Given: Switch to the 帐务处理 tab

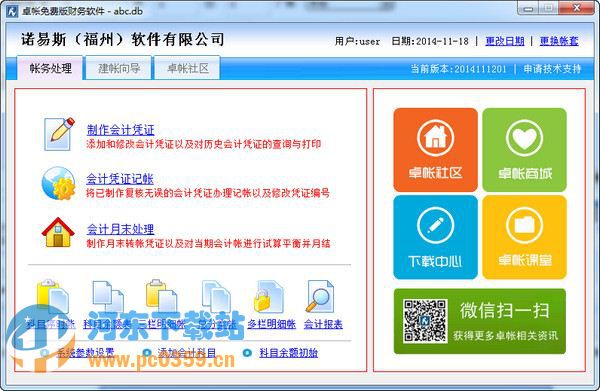Looking at the screenshot, I should 50,68.
